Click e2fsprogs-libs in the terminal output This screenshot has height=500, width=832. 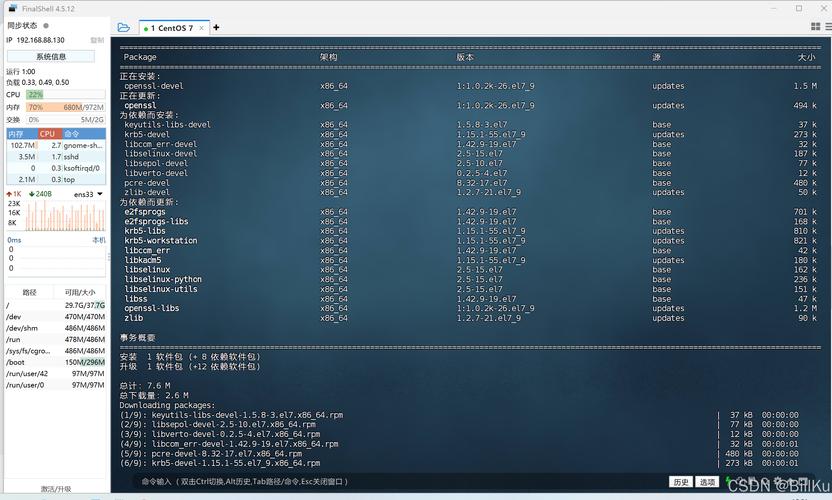[x=157, y=221]
